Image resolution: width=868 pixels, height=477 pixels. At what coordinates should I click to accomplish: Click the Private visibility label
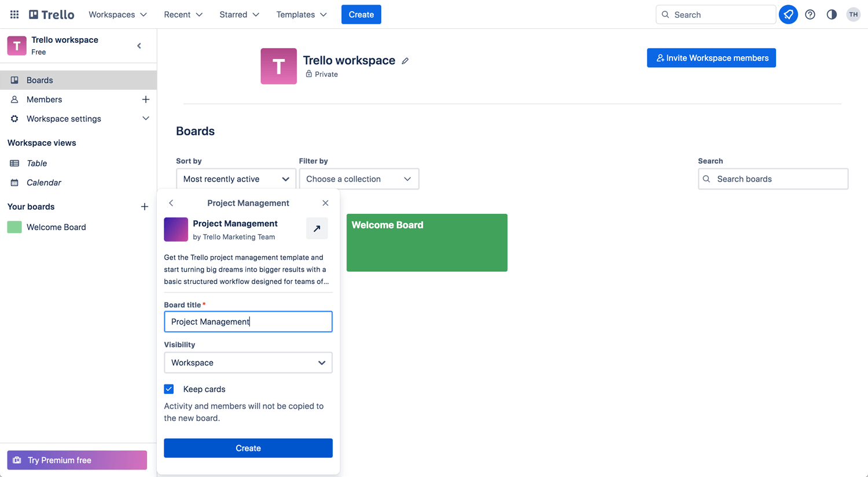coord(321,74)
